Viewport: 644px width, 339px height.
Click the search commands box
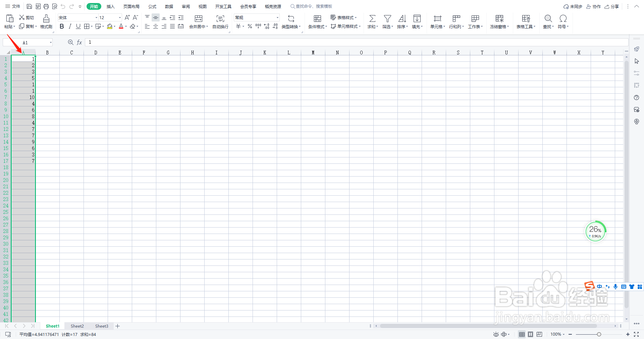point(311,6)
